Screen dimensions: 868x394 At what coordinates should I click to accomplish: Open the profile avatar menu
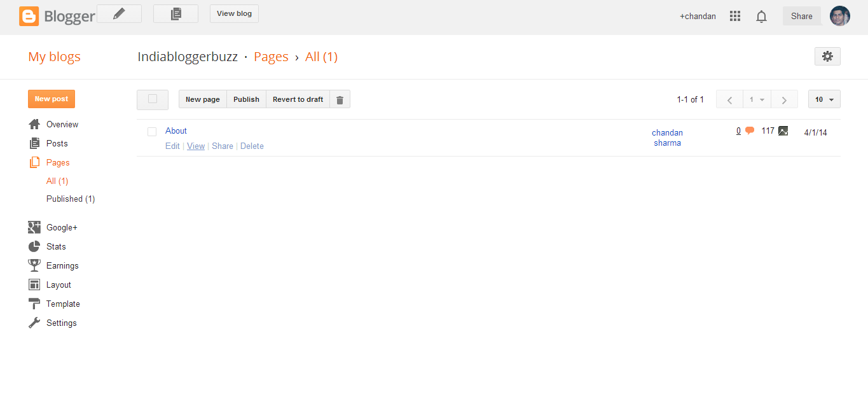(840, 16)
